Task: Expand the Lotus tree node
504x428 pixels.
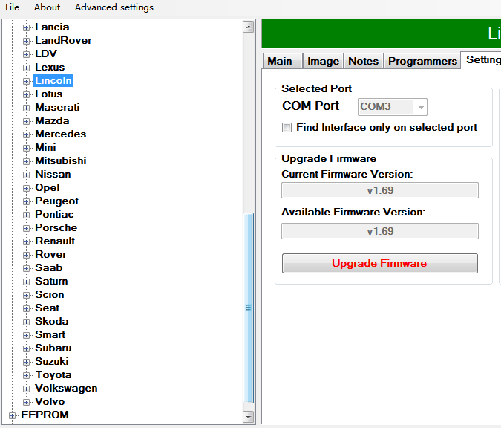Action: pos(27,94)
